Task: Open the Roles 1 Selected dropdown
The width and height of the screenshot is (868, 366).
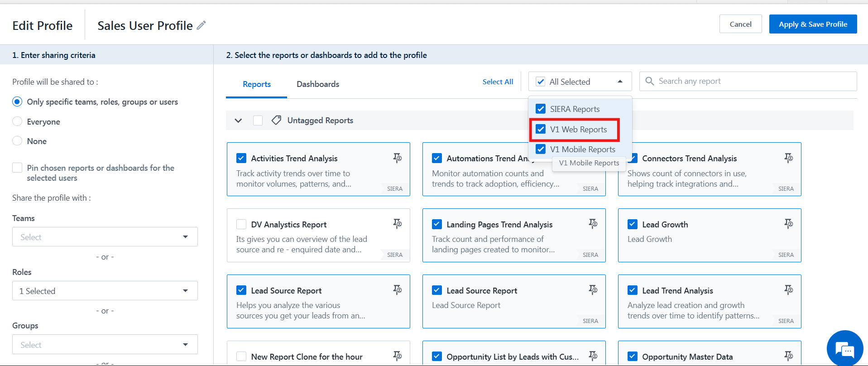Action: (x=105, y=291)
